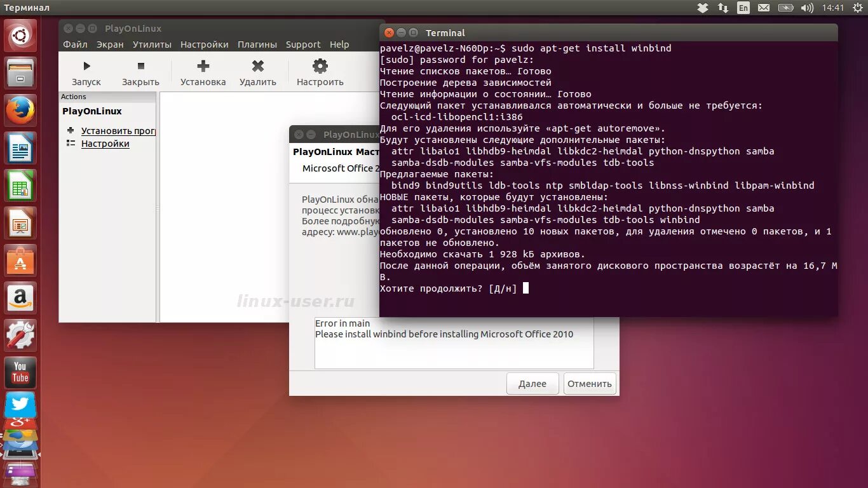Open Ubuntu Software Center icon
This screenshot has height=488, width=868.
pos(20,261)
